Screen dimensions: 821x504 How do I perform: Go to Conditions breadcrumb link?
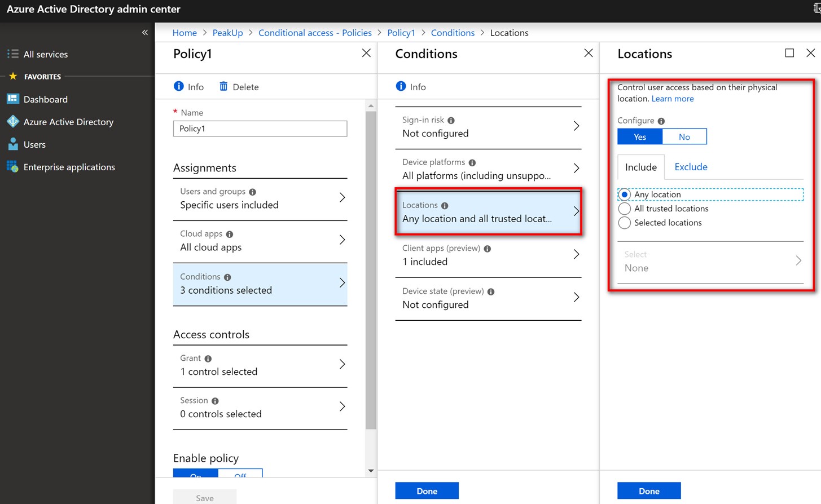tap(453, 33)
